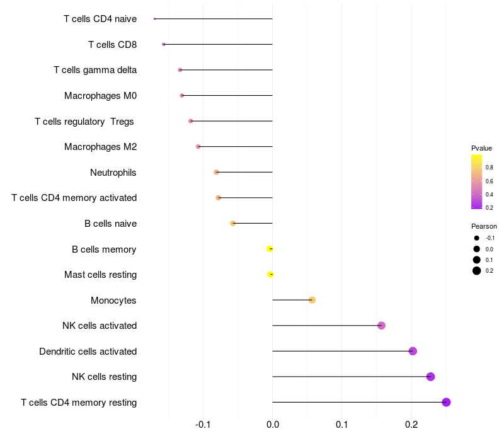Click the "Macrophages M0" axis label
The image size is (504, 441).
100,96
